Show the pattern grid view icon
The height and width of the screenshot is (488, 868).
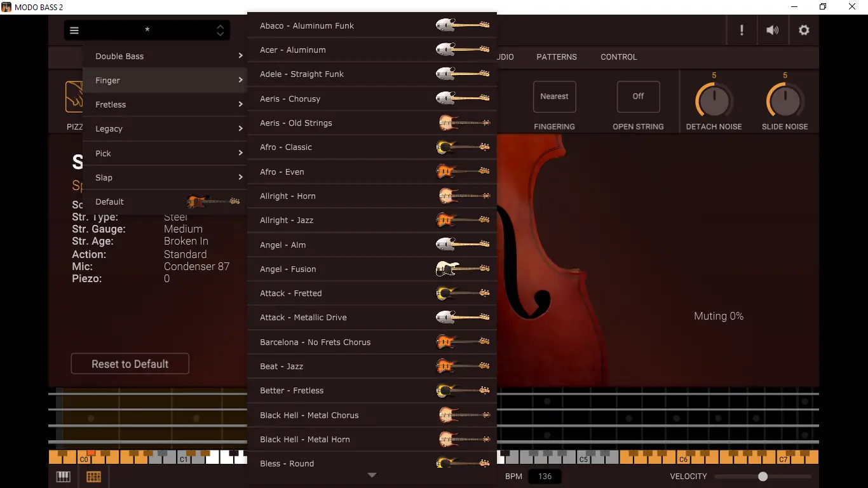click(93, 477)
